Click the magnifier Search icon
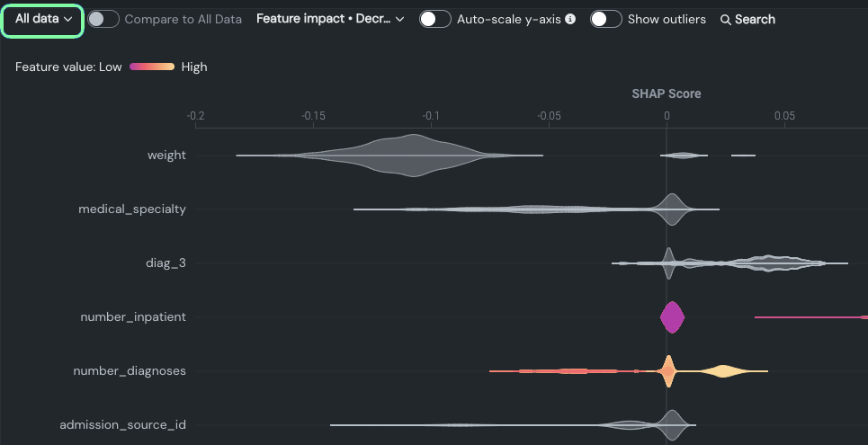Screen dimensions: 868x445 point(726,20)
